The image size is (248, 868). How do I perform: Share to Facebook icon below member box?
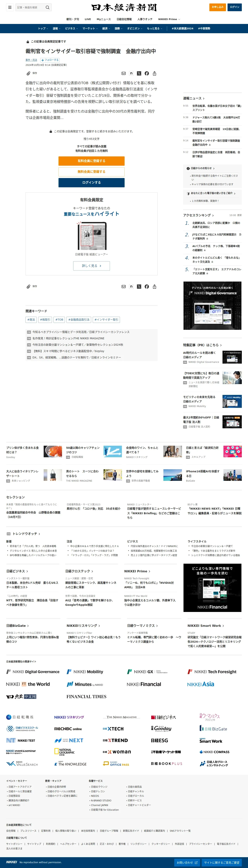point(147,287)
